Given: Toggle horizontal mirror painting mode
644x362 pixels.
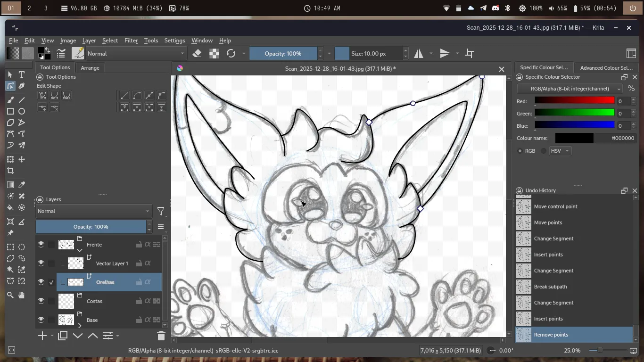Looking at the screenshot, I should (419, 54).
